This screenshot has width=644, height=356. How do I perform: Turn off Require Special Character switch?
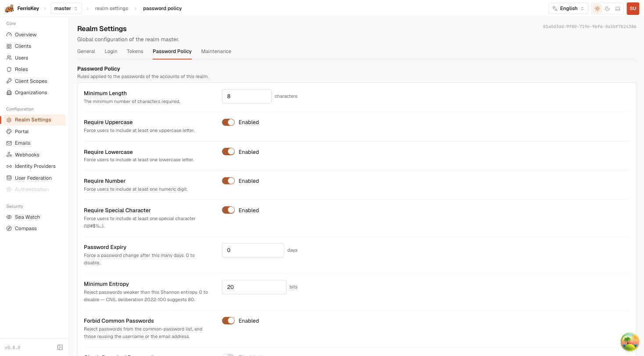click(x=228, y=210)
